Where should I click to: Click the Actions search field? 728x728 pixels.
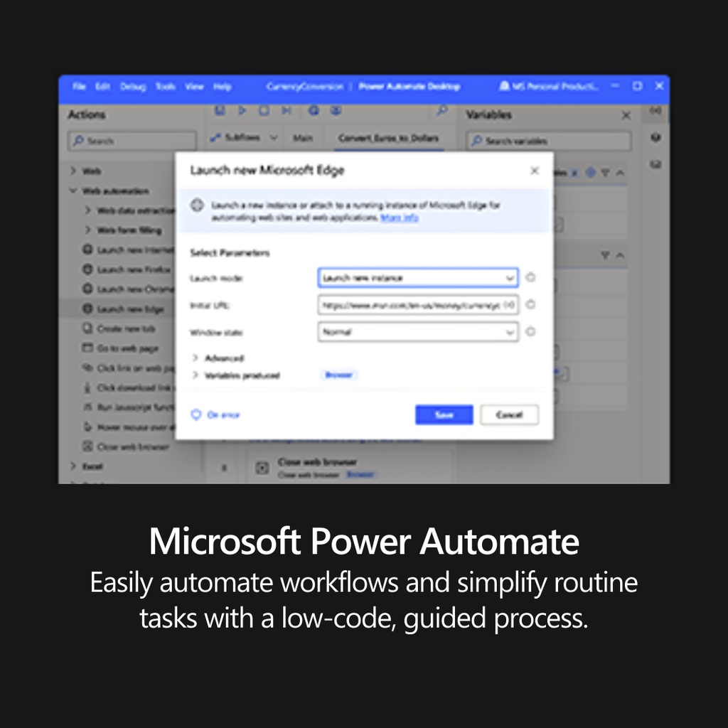132,141
